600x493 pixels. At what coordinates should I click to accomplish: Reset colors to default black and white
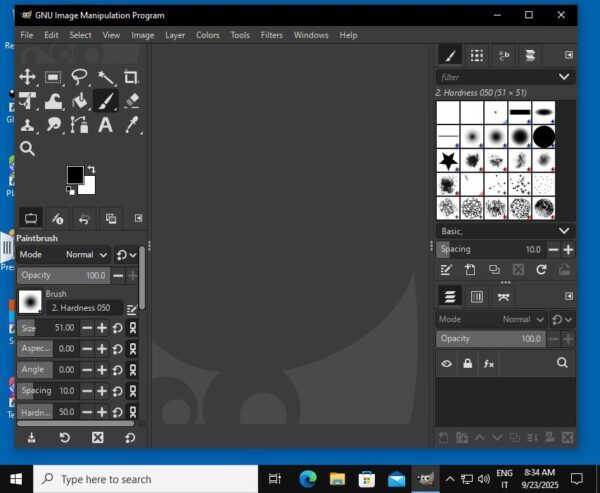pyautogui.click(x=70, y=190)
